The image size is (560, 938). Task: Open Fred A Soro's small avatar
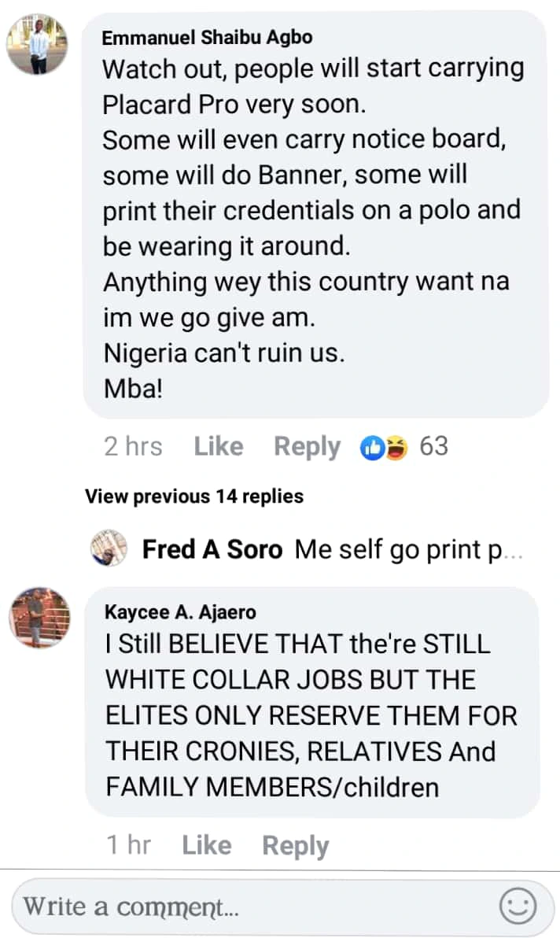109,548
